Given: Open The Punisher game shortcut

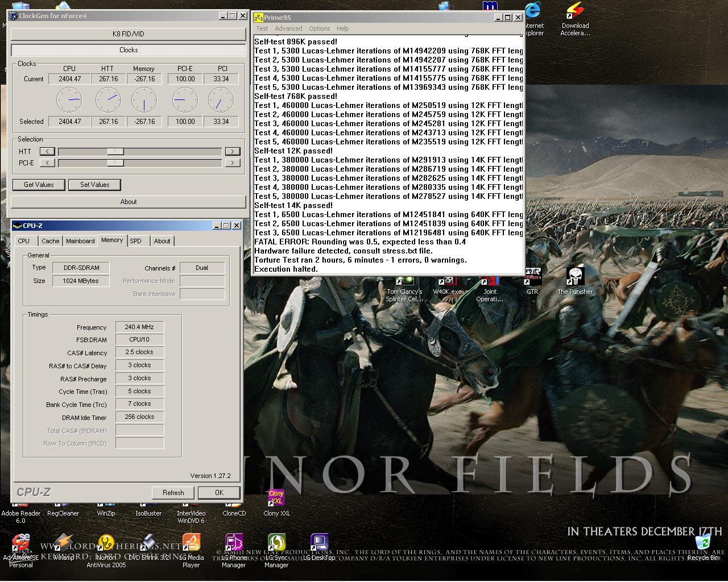Looking at the screenshot, I should tap(575, 281).
